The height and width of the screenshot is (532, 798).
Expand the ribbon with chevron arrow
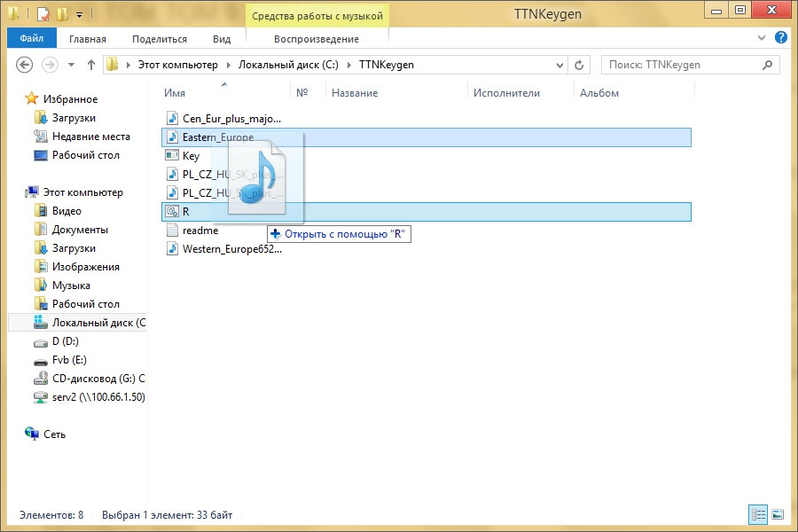[762, 37]
